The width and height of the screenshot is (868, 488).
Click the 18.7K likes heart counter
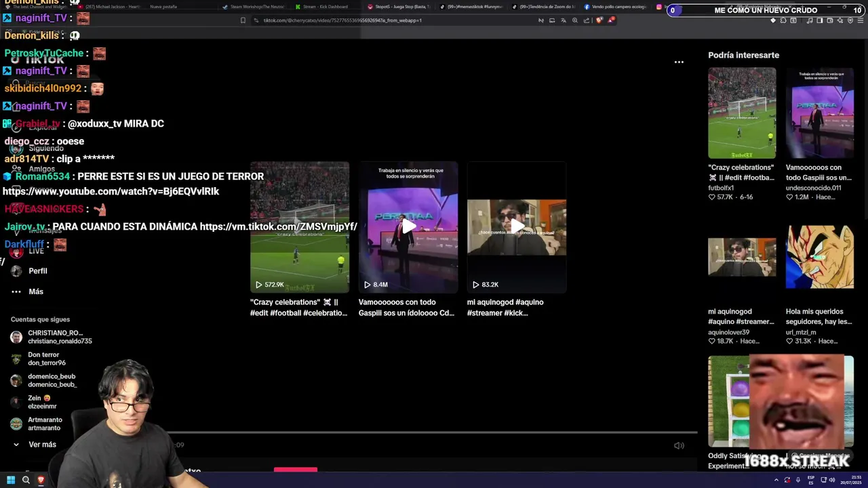720,342
